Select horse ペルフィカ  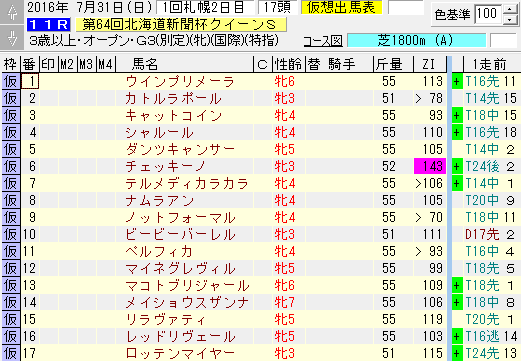[159, 252]
